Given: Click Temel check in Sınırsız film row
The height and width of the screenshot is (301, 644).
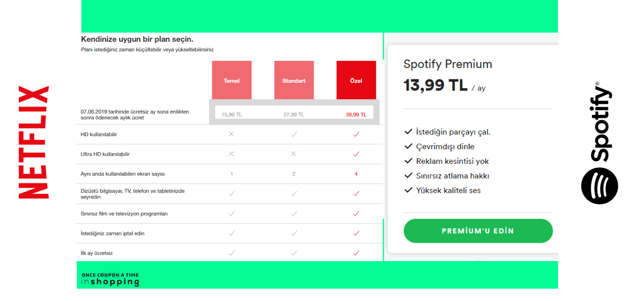Looking at the screenshot, I should (x=232, y=214).
